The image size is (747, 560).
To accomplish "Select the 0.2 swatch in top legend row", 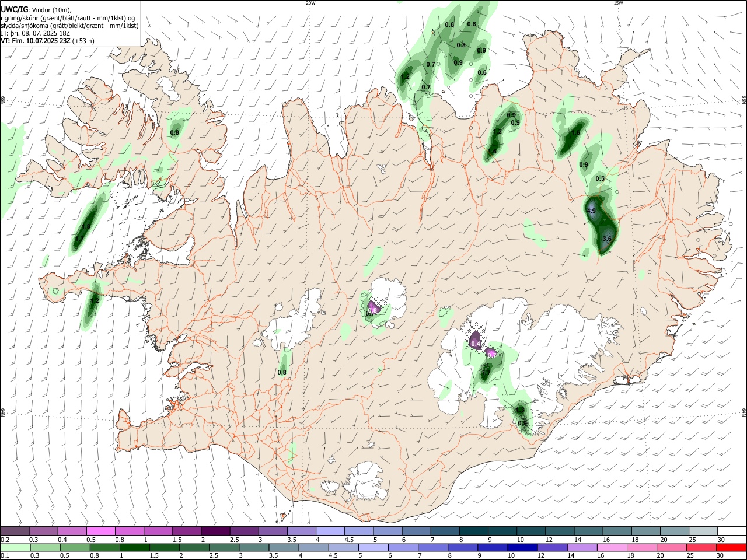I will click(15, 531).
